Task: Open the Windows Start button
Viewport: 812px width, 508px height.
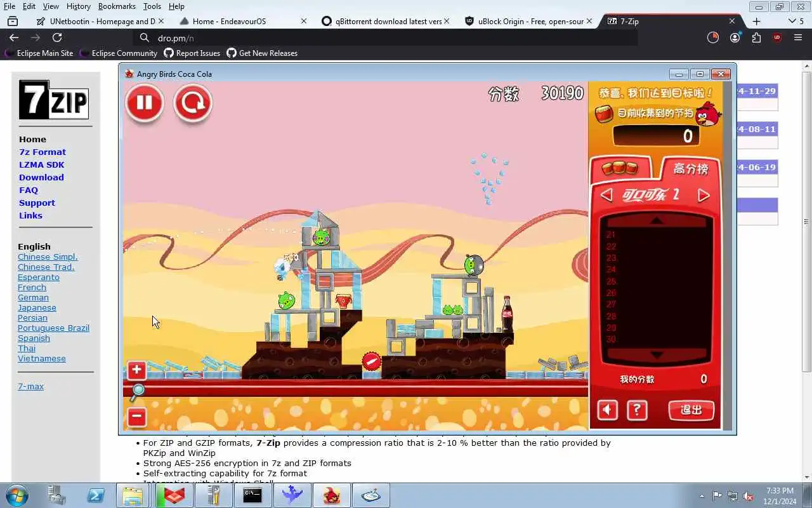Action: point(16,495)
